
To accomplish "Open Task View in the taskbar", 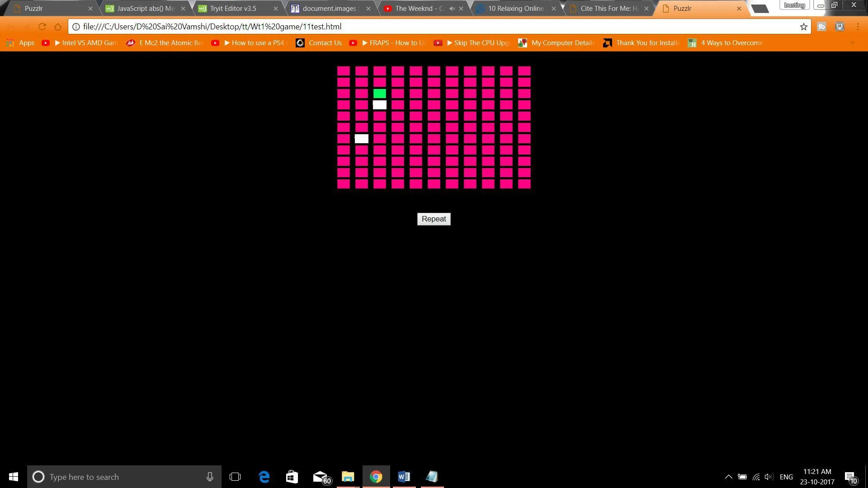I will 235,477.
